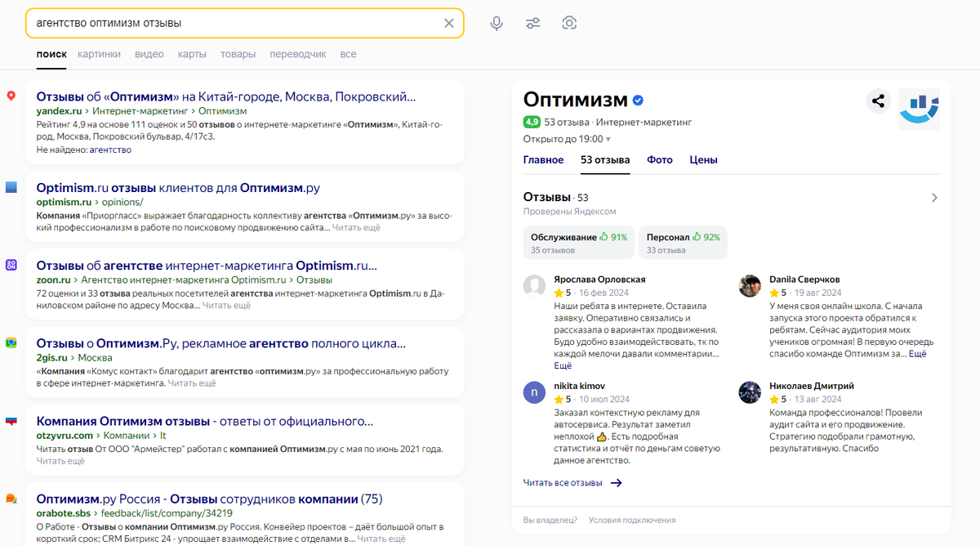Open Optimism.ru отзывы клиентов result
The width and height of the screenshot is (980, 546).
point(178,188)
